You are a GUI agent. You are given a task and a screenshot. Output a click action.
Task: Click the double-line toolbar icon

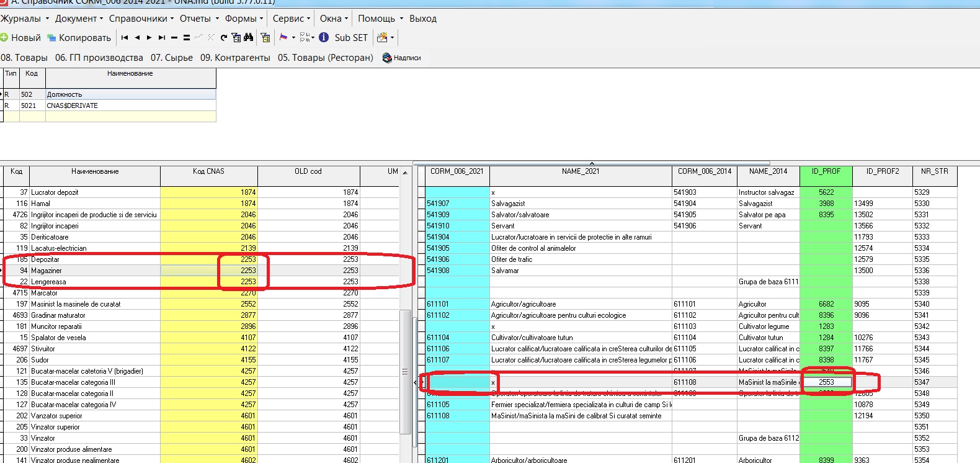tap(187, 37)
